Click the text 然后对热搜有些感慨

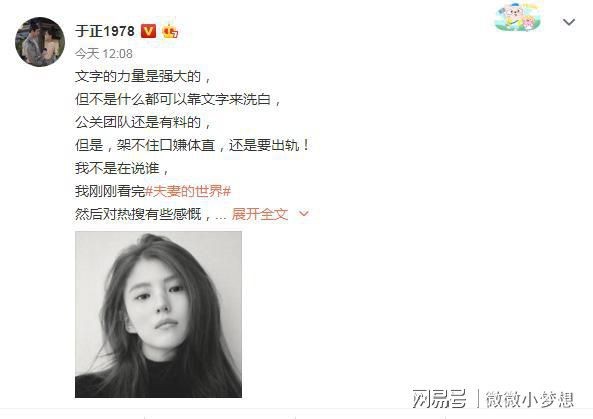click(138, 214)
